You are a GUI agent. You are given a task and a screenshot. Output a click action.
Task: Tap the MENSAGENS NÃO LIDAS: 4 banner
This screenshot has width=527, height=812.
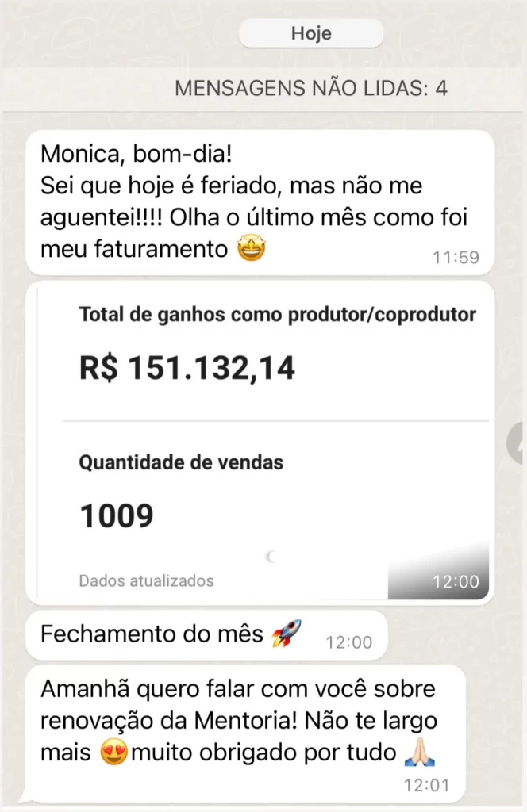tap(311, 88)
